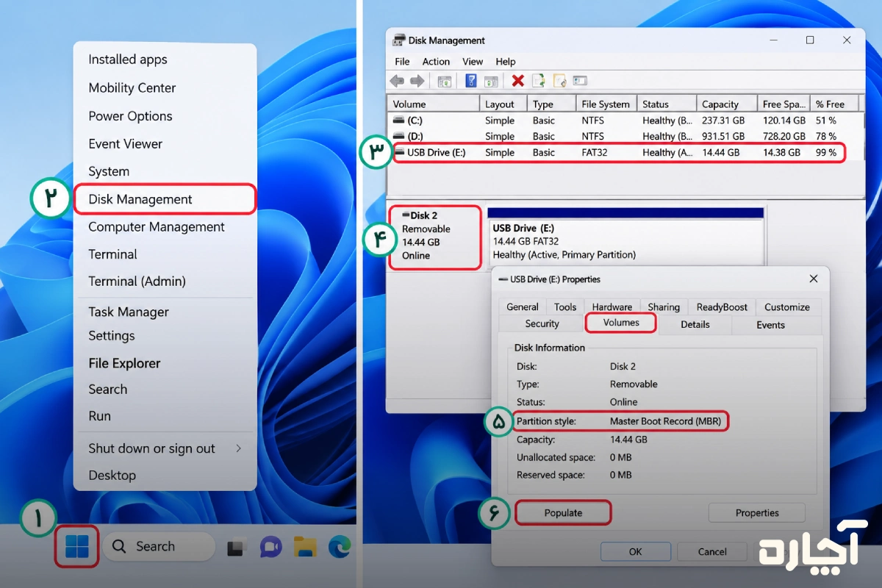This screenshot has height=588, width=882.
Task: Open Event Viewer from the context menu
Action: pyautogui.click(x=125, y=144)
